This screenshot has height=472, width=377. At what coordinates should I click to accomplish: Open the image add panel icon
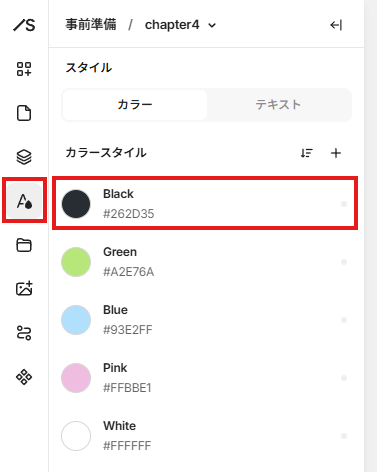(24, 288)
